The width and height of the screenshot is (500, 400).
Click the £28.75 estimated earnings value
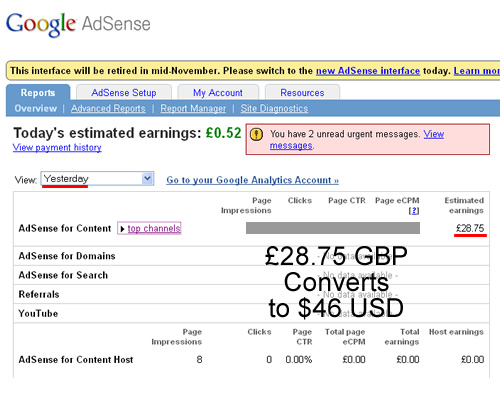point(470,228)
